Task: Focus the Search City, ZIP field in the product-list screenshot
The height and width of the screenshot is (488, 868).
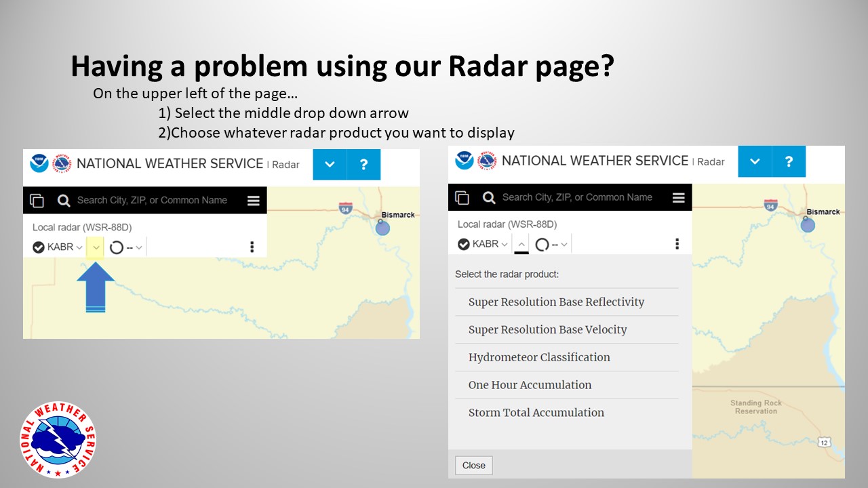Action: coord(577,198)
